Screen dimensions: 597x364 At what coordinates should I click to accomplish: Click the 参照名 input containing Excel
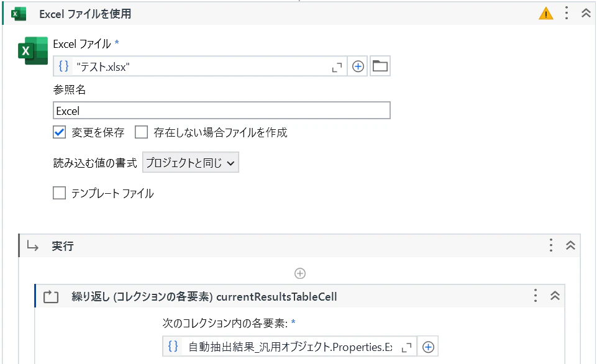coord(222,111)
